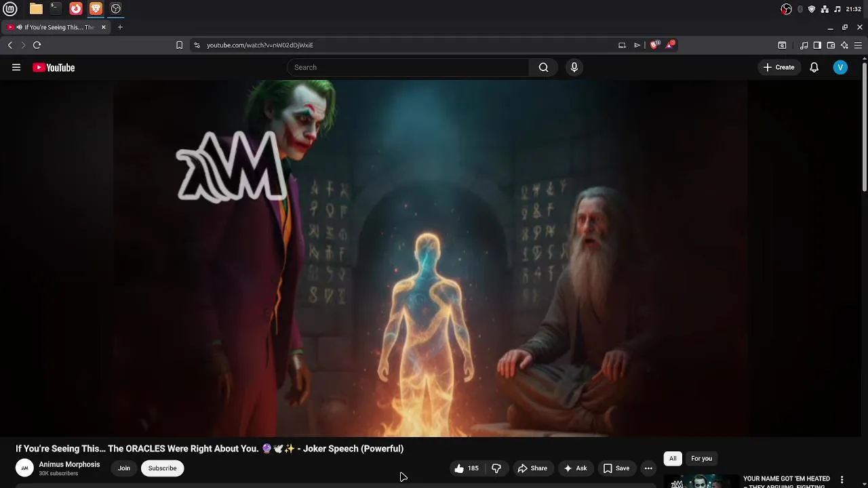Click '30K subscribers' text
This screenshot has width=868, height=488.
pos(58,473)
